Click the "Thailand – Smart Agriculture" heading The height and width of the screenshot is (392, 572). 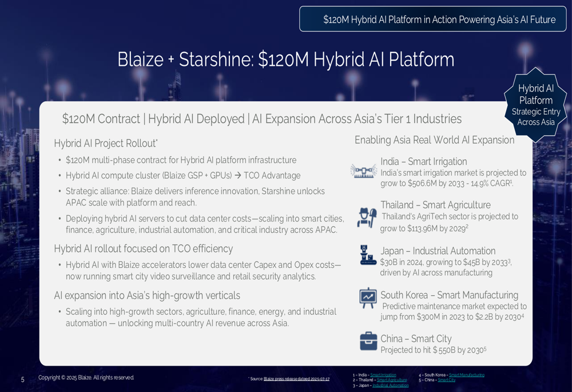435,205
